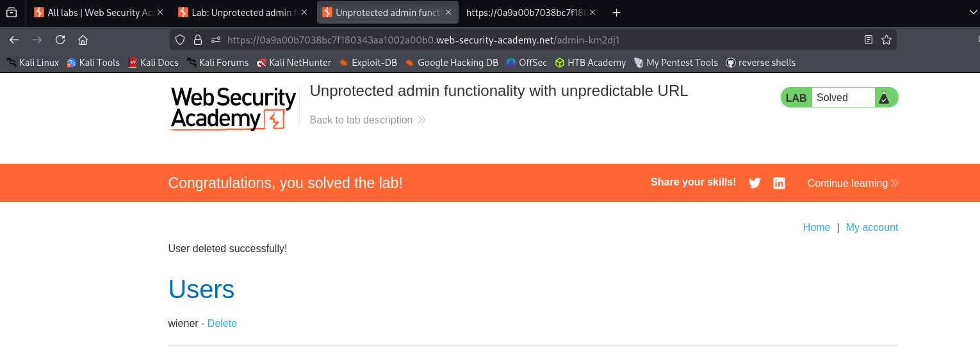The image size is (980, 364).
Task: Open the shield tracking protection icon
Action: point(180,40)
